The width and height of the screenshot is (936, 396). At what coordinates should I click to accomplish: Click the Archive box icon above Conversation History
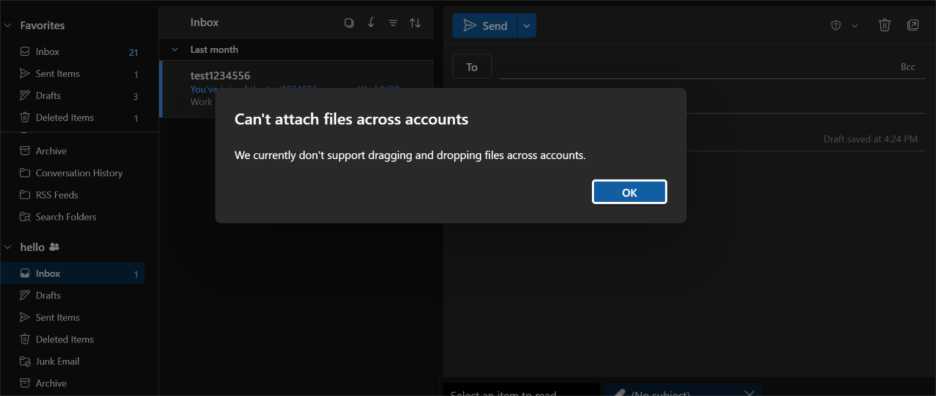(x=24, y=151)
